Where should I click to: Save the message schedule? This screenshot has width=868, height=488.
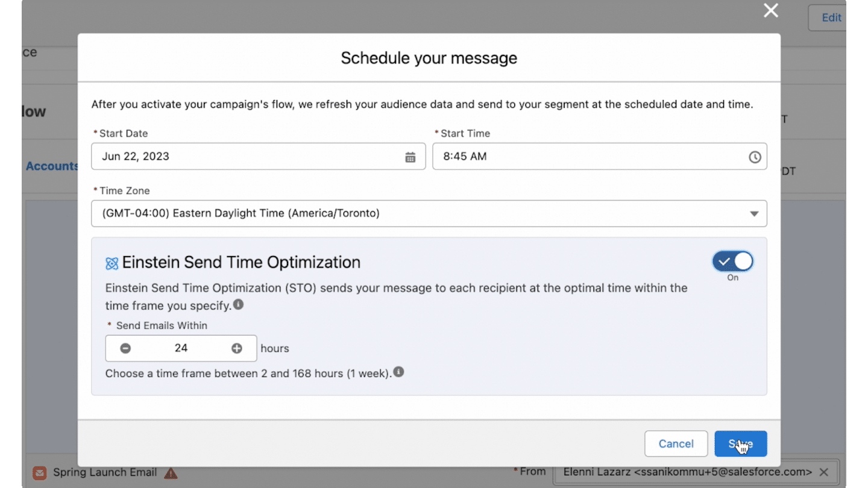coord(741,443)
